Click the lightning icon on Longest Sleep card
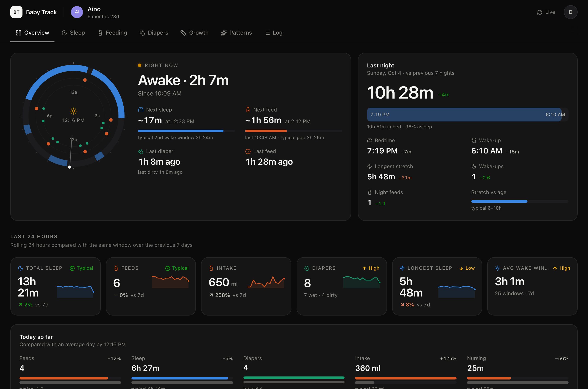The width and height of the screenshot is (588, 389). 402,268
